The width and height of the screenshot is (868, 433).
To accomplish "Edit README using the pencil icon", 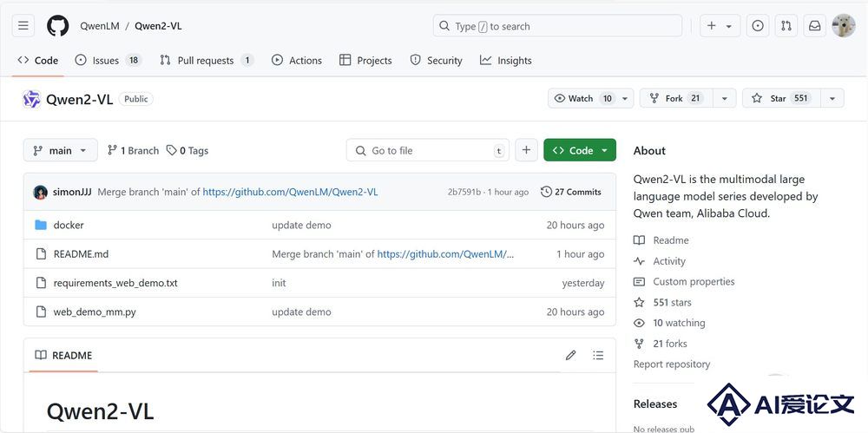I will coord(571,356).
